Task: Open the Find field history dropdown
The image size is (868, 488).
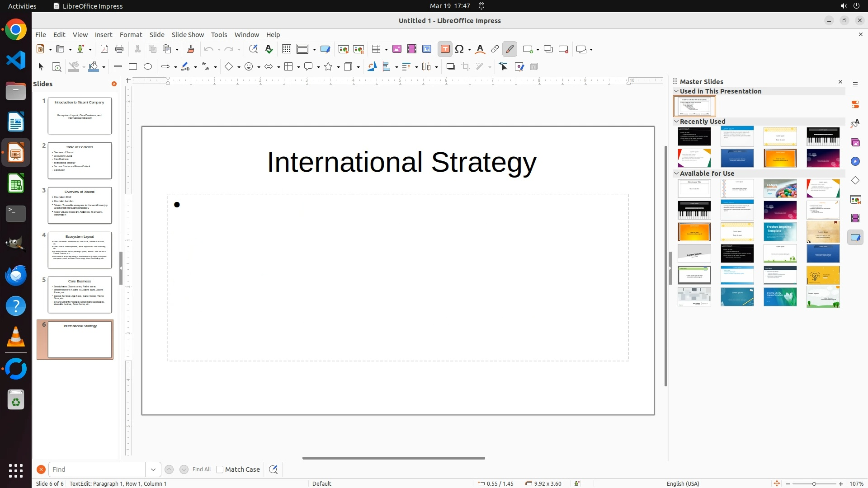Action: 153,469
